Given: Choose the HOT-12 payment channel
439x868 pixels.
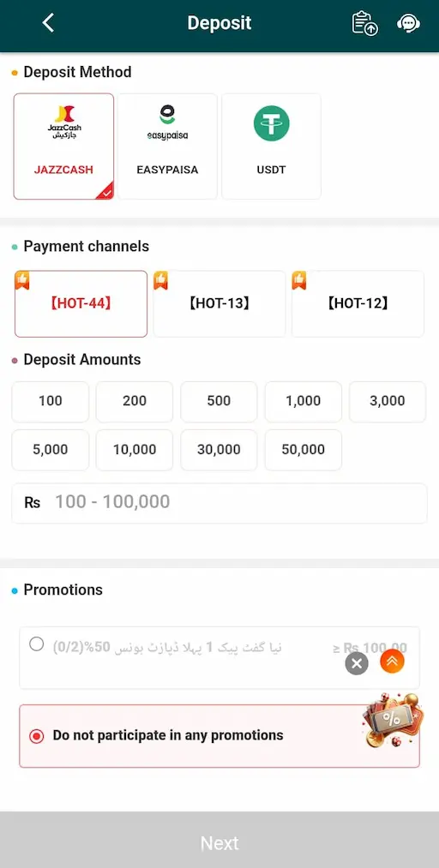Looking at the screenshot, I should click(x=358, y=304).
